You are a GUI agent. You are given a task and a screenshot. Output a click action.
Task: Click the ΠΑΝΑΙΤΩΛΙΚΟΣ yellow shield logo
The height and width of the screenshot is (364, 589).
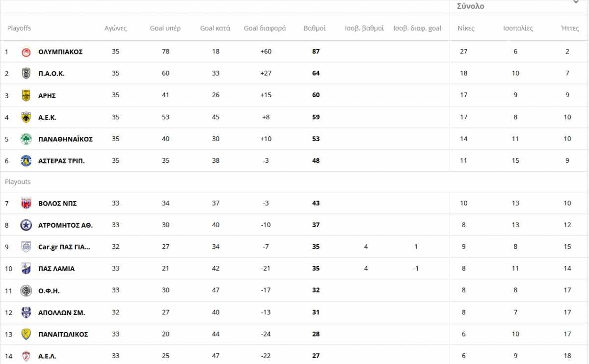(26, 334)
